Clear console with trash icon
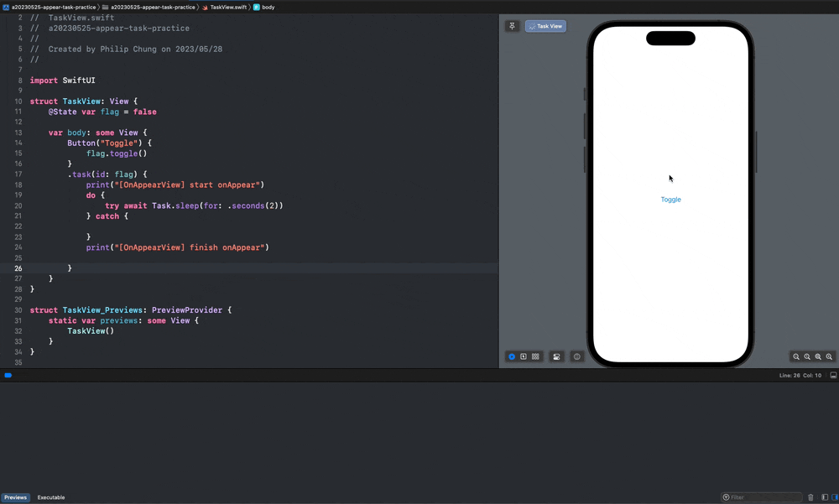The width and height of the screenshot is (839, 504). (x=810, y=497)
